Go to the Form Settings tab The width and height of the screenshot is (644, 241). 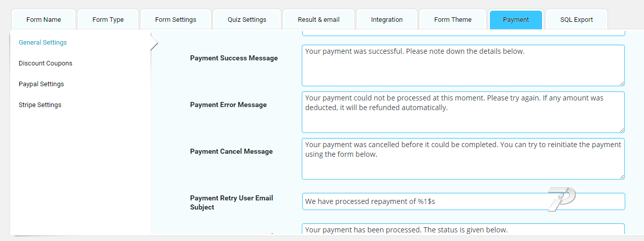coord(175,20)
